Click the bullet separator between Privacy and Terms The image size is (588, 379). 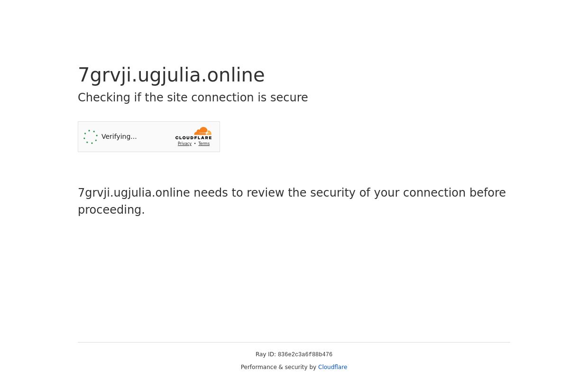195,144
